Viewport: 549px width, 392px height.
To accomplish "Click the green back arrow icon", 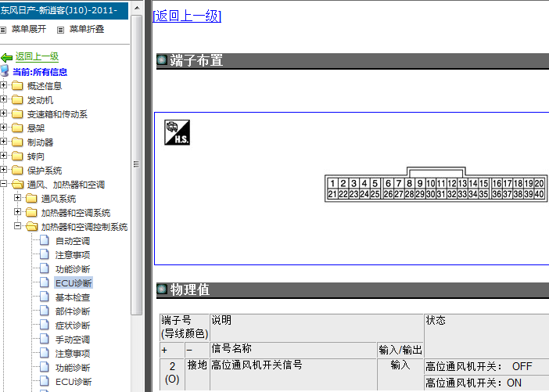I will click(6, 57).
